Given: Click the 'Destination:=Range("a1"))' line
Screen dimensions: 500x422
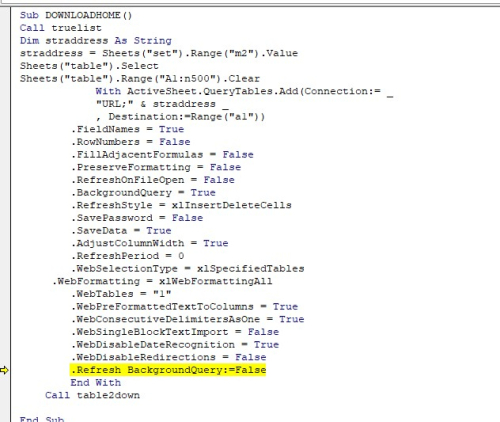Looking at the screenshot, I should pyautogui.click(x=180, y=117).
